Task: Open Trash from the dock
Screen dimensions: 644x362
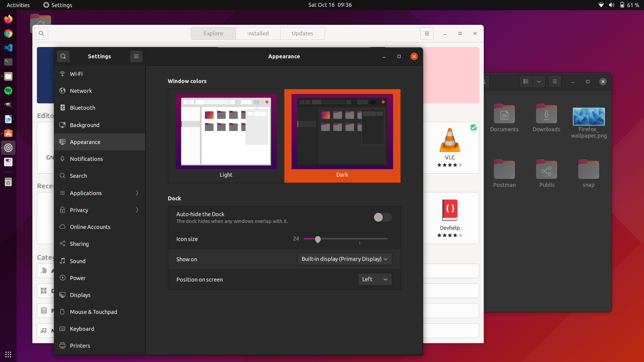Action: click(8, 182)
